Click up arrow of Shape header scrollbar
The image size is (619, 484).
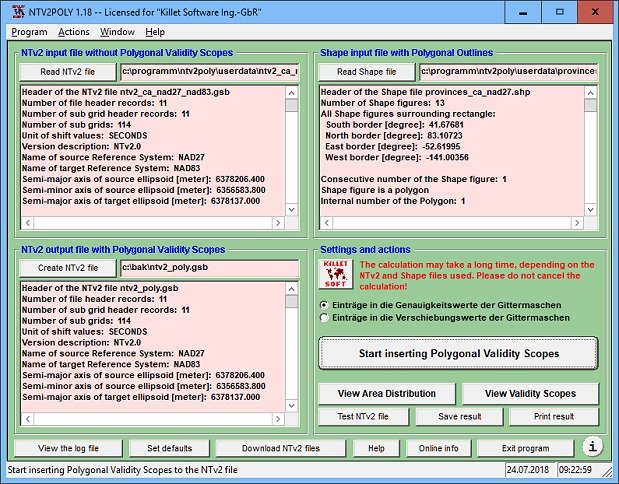[591, 93]
